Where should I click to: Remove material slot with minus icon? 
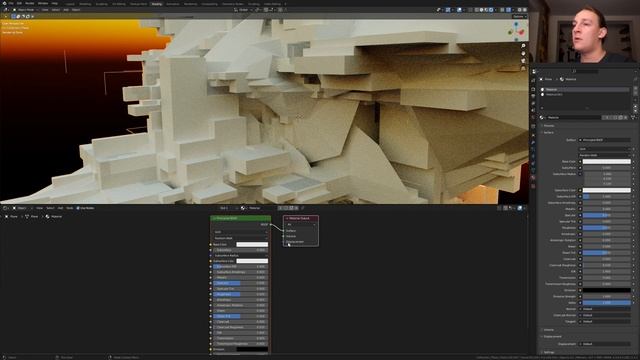tap(636, 93)
